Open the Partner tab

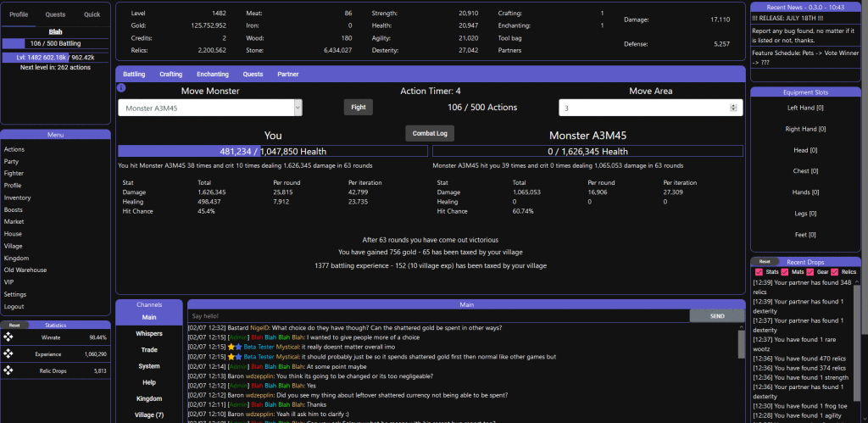(x=288, y=75)
